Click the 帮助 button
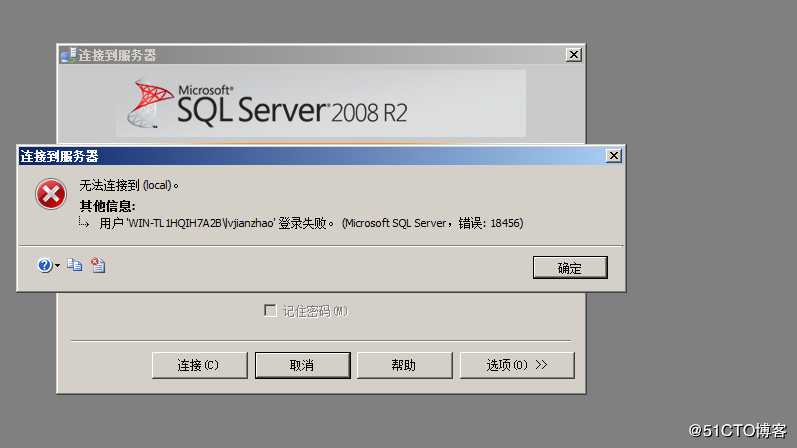The height and width of the screenshot is (448, 797). [x=404, y=365]
